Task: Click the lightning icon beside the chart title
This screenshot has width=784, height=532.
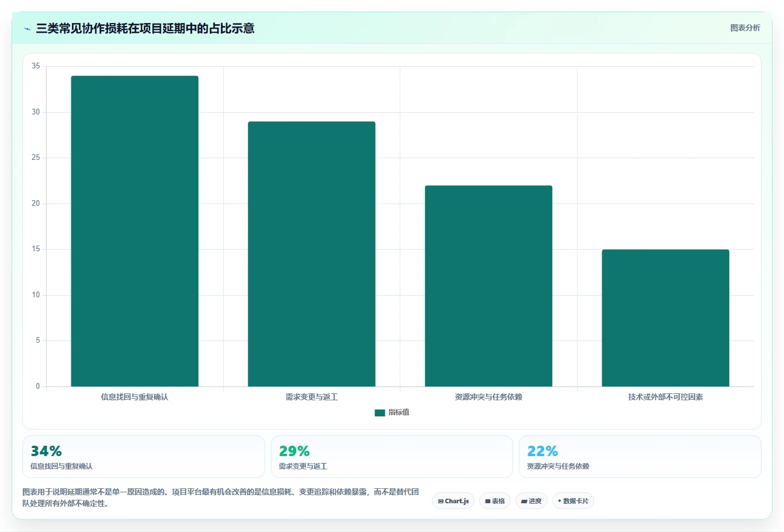Action: (x=28, y=28)
